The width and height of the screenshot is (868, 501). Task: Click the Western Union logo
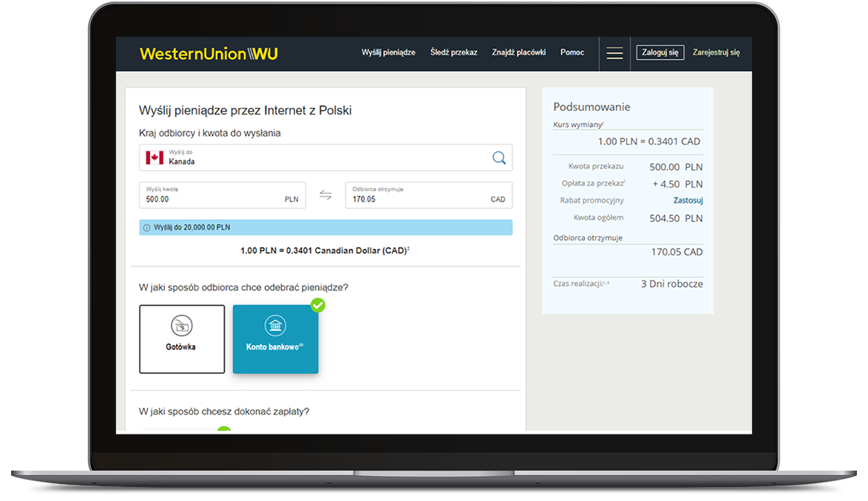click(208, 54)
